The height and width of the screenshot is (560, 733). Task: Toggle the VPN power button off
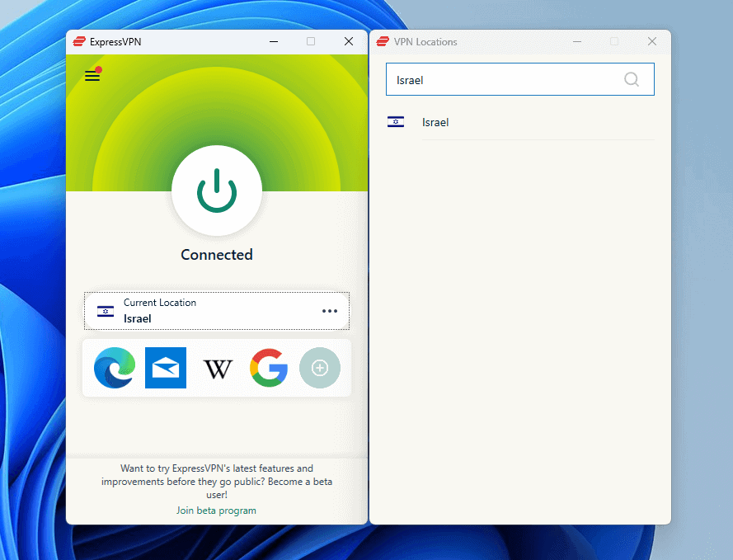217,191
